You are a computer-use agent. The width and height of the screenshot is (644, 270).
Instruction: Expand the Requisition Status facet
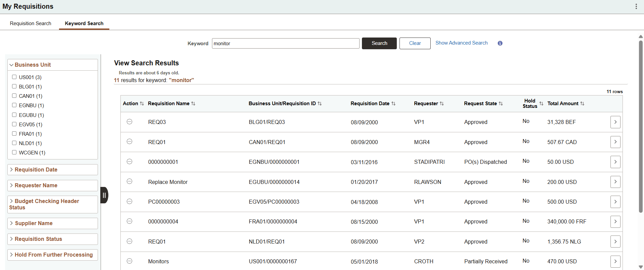[x=53, y=239]
